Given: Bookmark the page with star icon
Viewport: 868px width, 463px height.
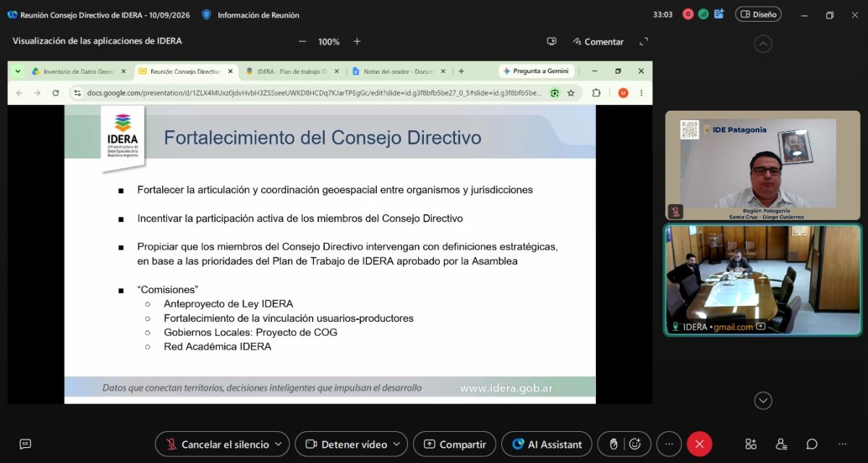Looking at the screenshot, I should tap(571, 93).
